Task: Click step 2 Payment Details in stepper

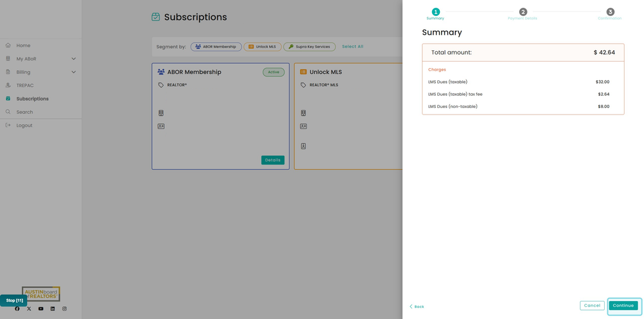Action: tap(522, 14)
